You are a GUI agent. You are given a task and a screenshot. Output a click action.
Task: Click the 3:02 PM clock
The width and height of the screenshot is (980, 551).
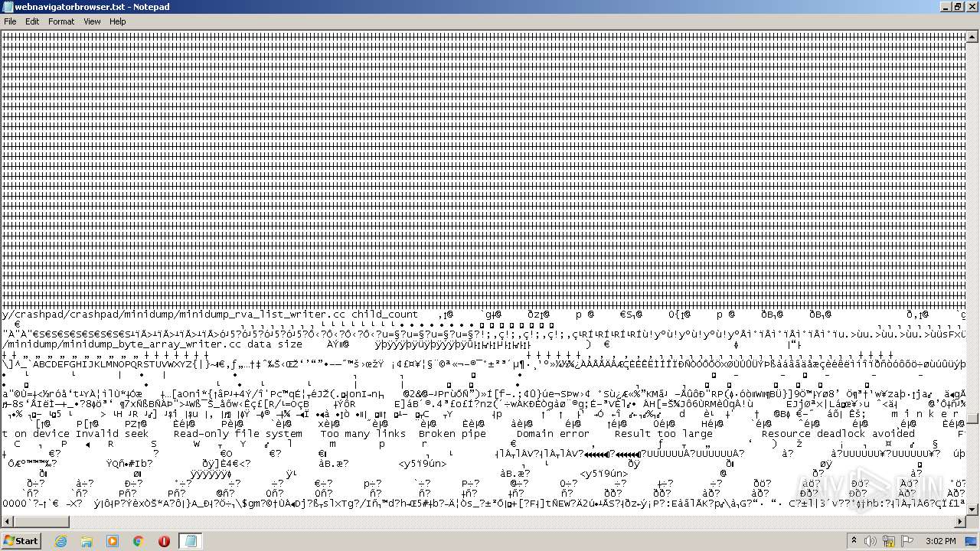940,541
